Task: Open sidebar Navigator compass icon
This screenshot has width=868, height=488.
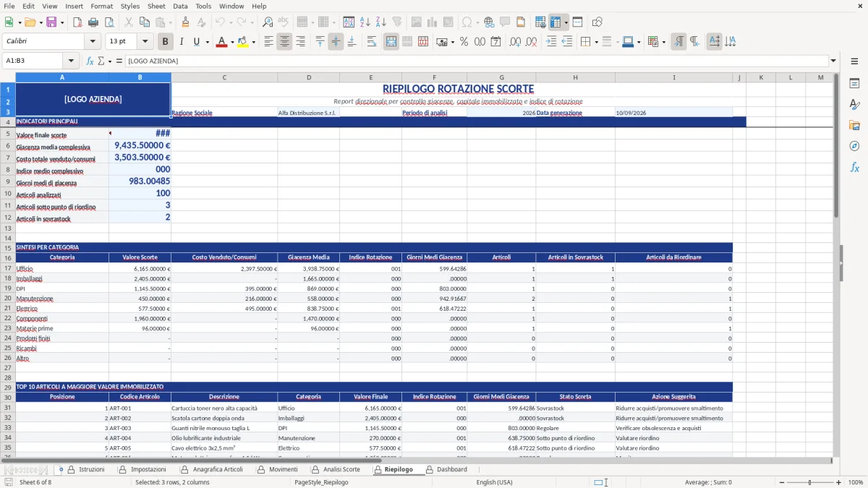Action: (854, 146)
